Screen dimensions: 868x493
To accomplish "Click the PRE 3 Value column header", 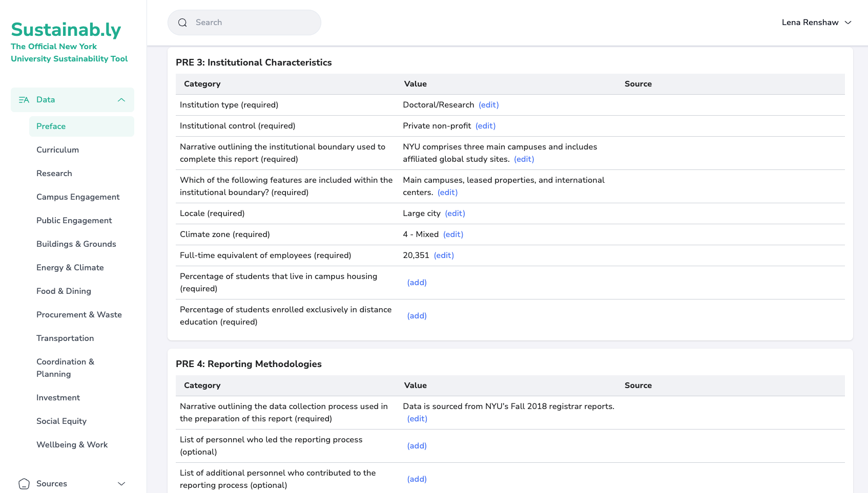I will point(415,84).
